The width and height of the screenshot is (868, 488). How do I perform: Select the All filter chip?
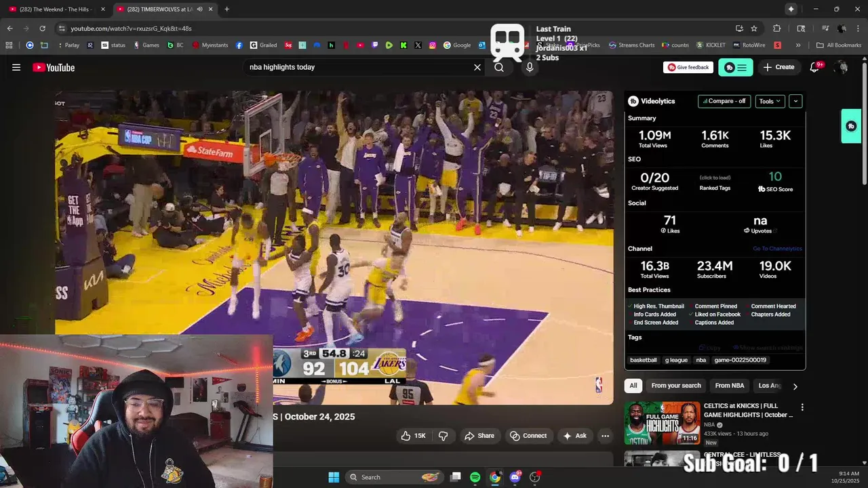[x=633, y=386]
